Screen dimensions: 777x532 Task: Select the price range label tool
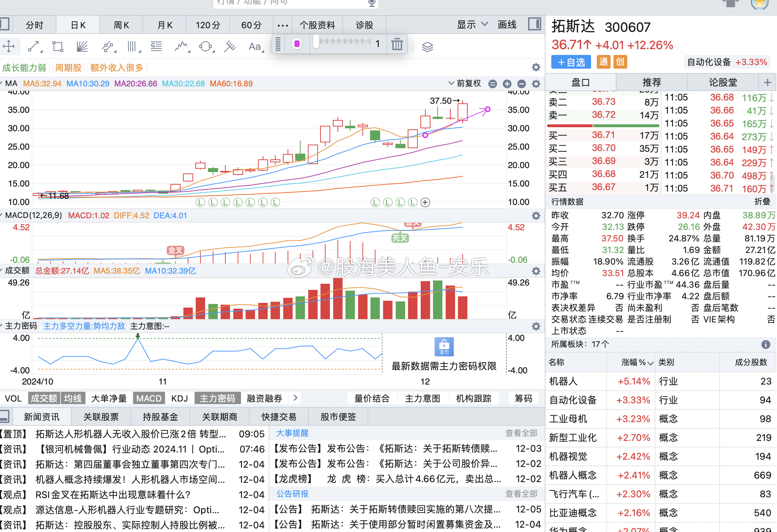click(x=157, y=47)
